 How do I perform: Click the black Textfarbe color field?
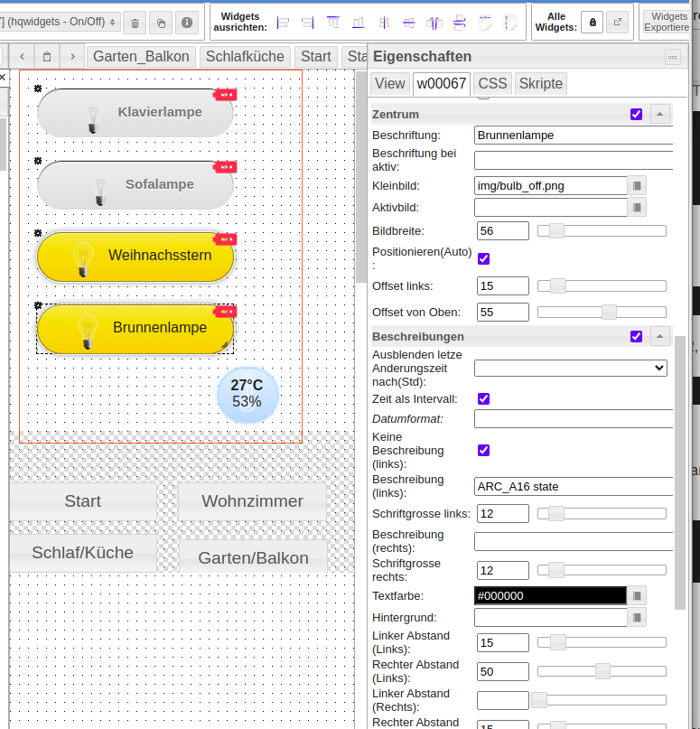pos(550,595)
